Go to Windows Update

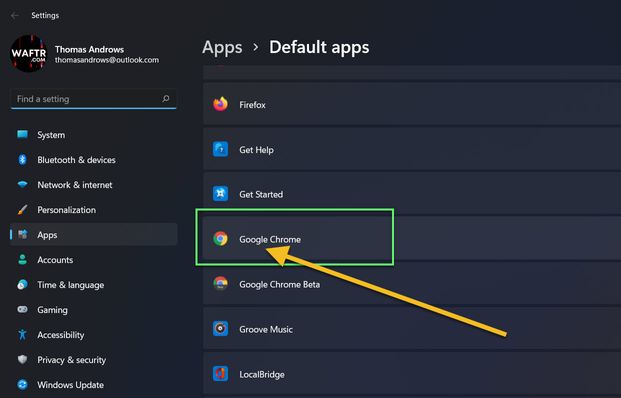(x=93, y=385)
